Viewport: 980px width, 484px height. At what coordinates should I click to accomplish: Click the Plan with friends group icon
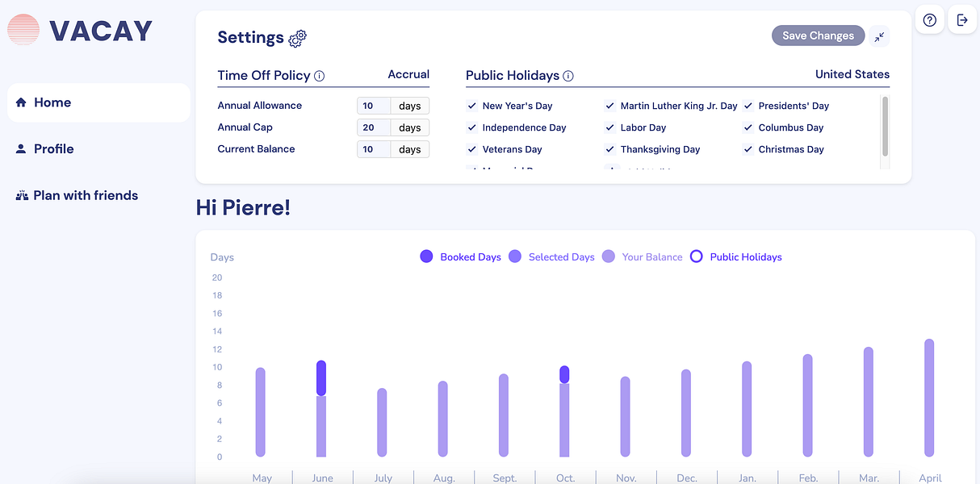[22, 195]
